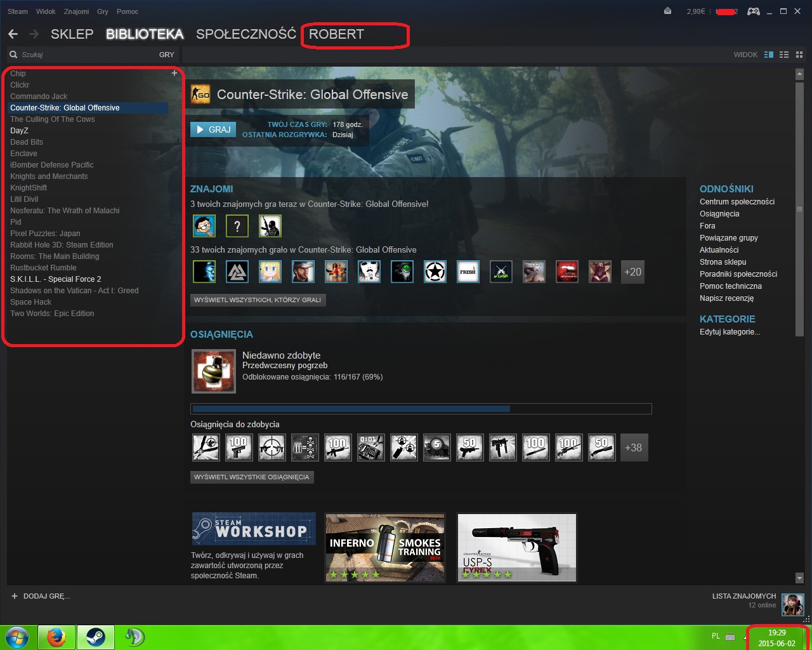The width and height of the screenshot is (812, 650).
Task: Open the Pomoc menu
Action: pyautogui.click(x=128, y=11)
